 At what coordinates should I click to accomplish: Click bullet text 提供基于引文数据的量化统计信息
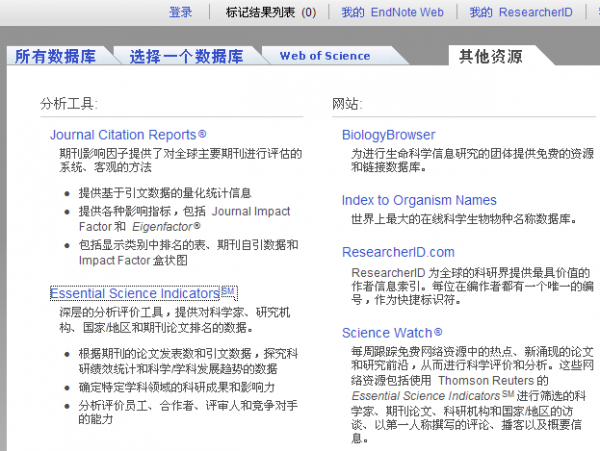point(165,193)
